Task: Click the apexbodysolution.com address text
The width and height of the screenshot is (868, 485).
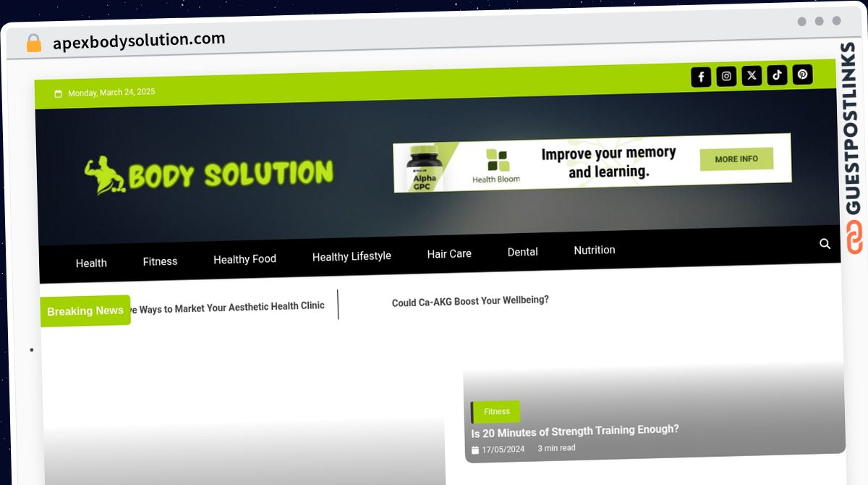Action: tap(139, 41)
